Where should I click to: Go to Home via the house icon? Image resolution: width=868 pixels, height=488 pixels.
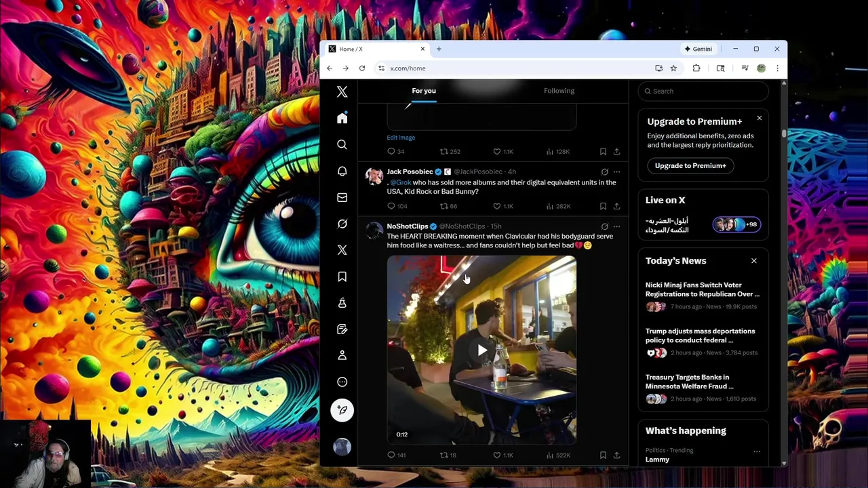click(x=342, y=118)
